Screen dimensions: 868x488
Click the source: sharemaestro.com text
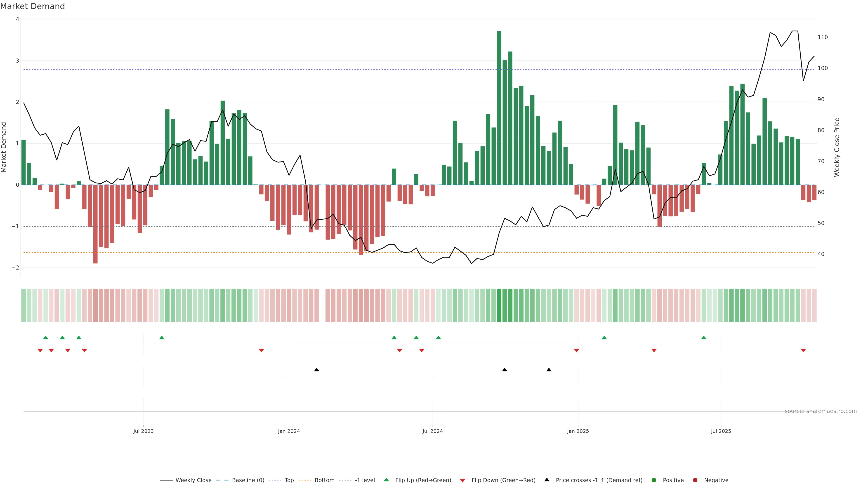pos(821,411)
